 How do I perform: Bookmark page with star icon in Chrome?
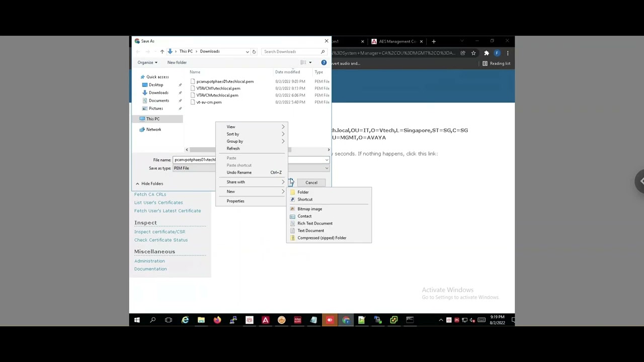pyautogui.click(x=473, y=53)
